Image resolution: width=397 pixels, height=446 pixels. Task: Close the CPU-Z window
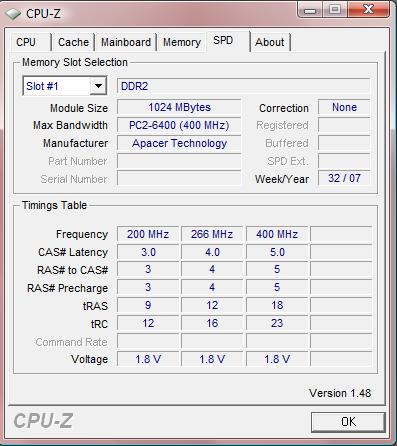[x=368, y=9]
